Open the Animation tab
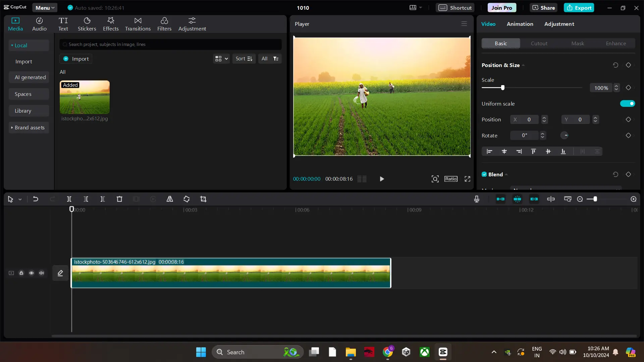Image resolution: width=644 pixels, height=362 pixels. pos(520,24)
